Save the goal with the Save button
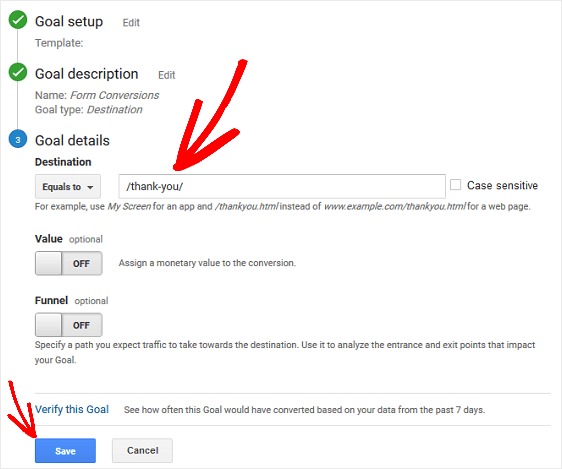This screenshot has height=469, width=562. (65, 451)
